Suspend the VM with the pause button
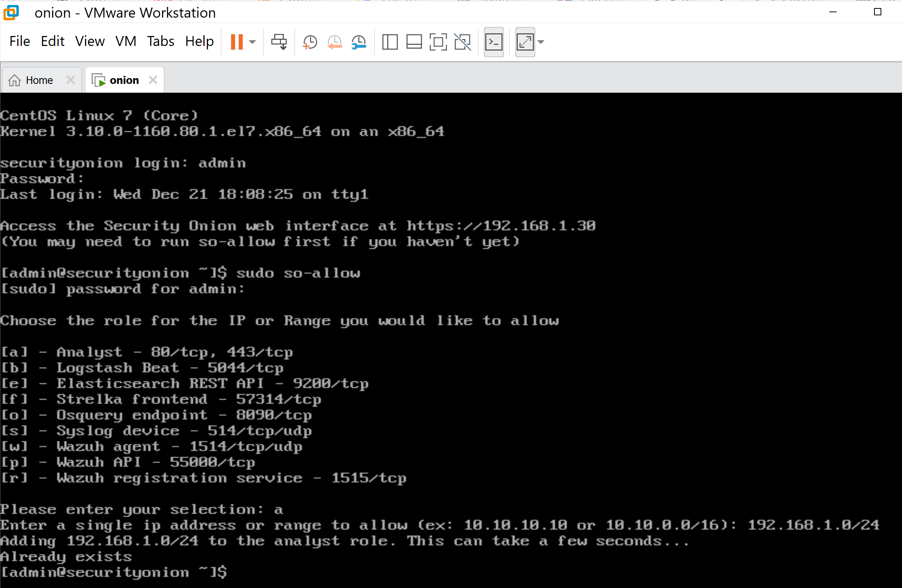This screenshot has height=588, width=902. tap(237, 42)
